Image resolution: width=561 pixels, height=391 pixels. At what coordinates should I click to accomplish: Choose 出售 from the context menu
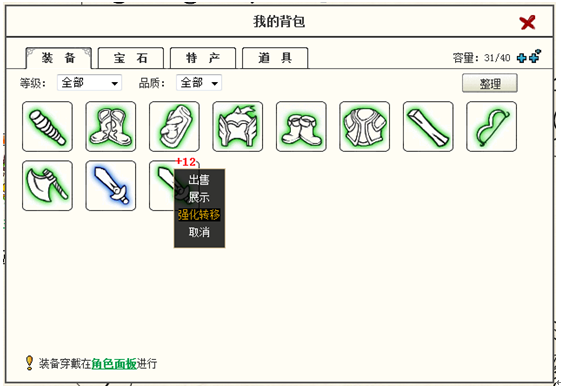(199, 180)
